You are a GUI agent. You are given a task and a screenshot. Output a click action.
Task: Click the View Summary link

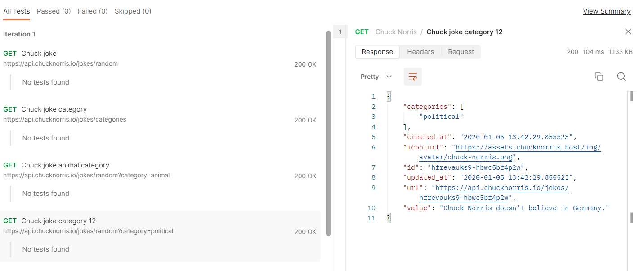point(607,11)
